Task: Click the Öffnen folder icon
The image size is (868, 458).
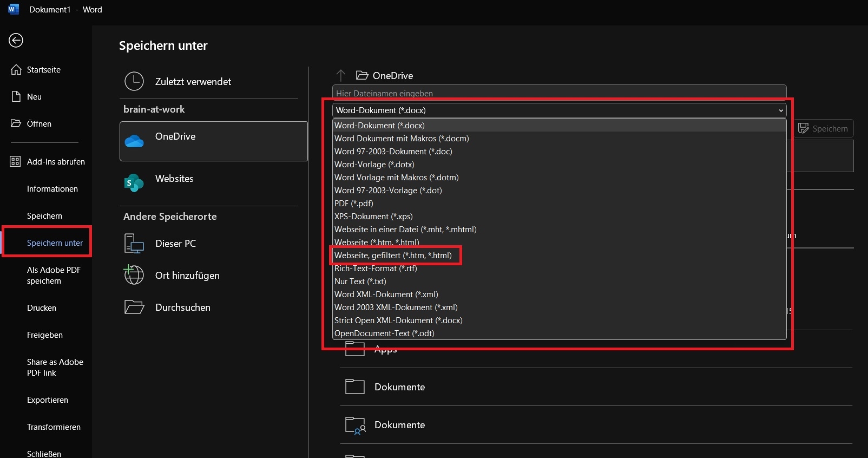Action: click(x=16, y=123)
